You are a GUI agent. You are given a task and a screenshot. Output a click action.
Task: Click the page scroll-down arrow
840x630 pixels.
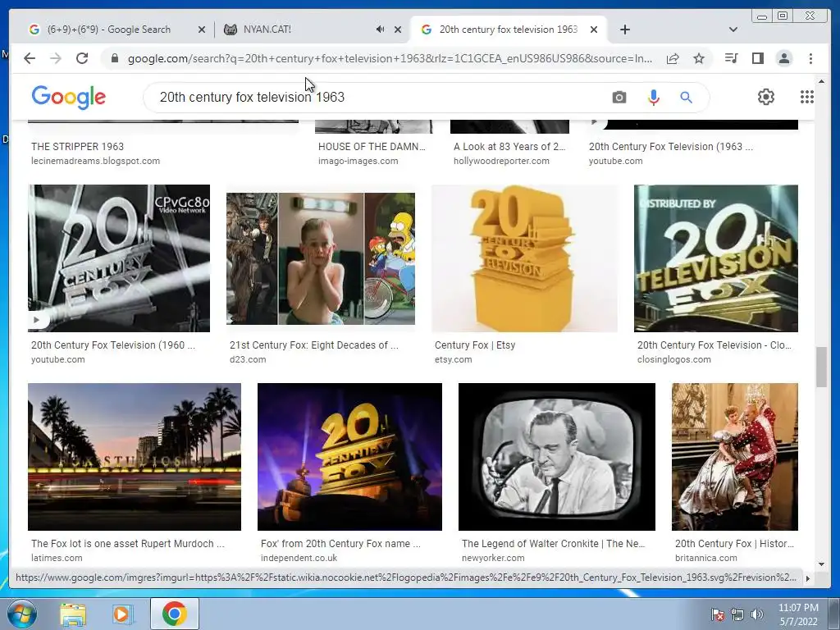point(821,564)
